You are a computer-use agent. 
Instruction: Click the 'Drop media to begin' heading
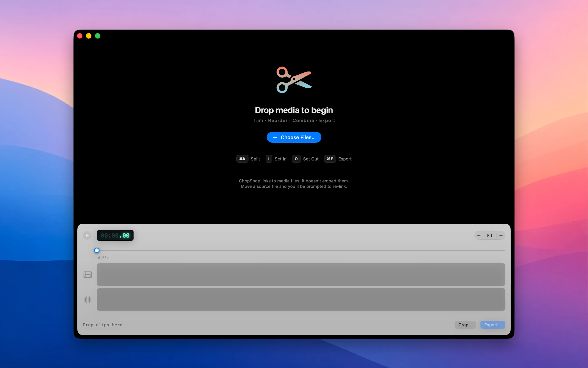click(294, 110)
